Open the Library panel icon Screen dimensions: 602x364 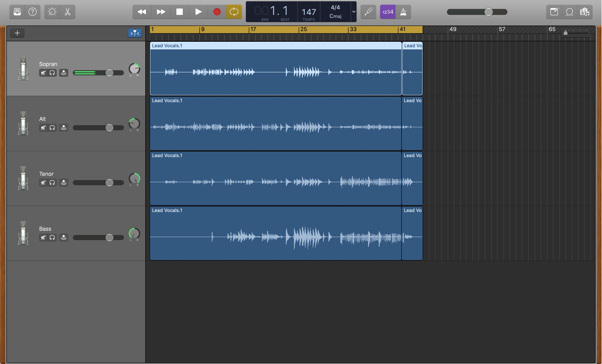[x=17, y=12]
